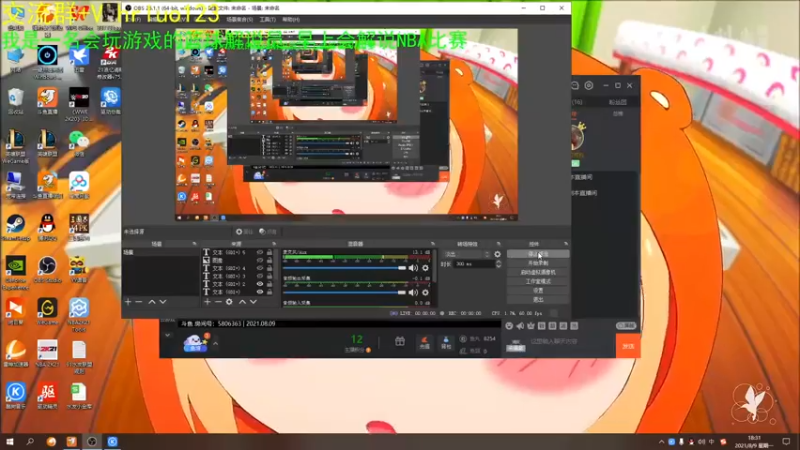Toggle lock on 文本 (GDI+) 2 source
This screenshot has width=800, height=450.
(269, 284)
